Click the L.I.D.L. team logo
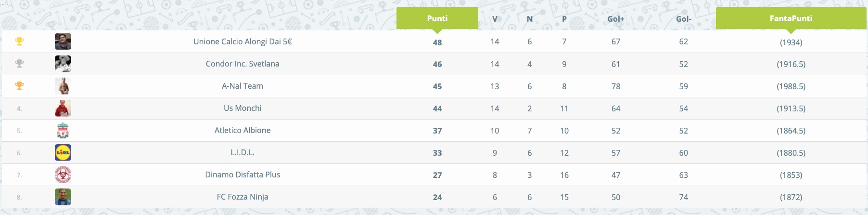This screenshot has width=868, height=215. [63, 152]
